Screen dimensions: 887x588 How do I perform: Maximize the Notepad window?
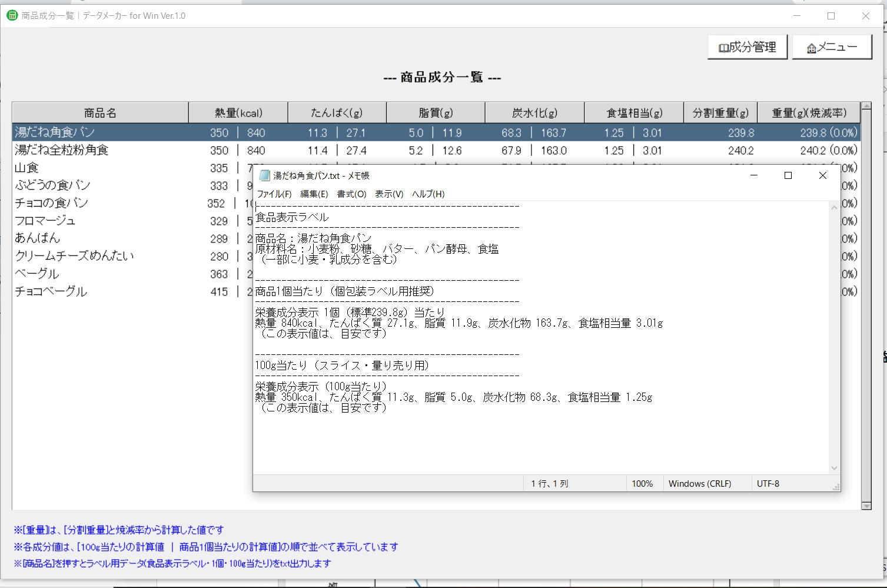pyautogui.click(x=788, y=175)
